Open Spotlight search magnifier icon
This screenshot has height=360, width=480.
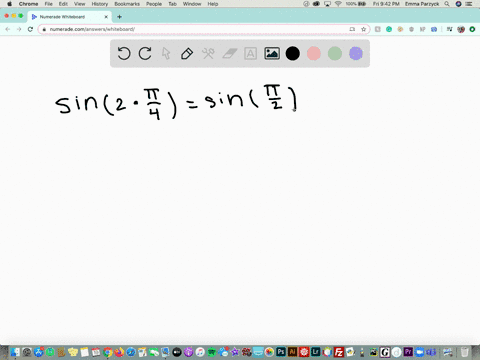[x=447, y=4]
